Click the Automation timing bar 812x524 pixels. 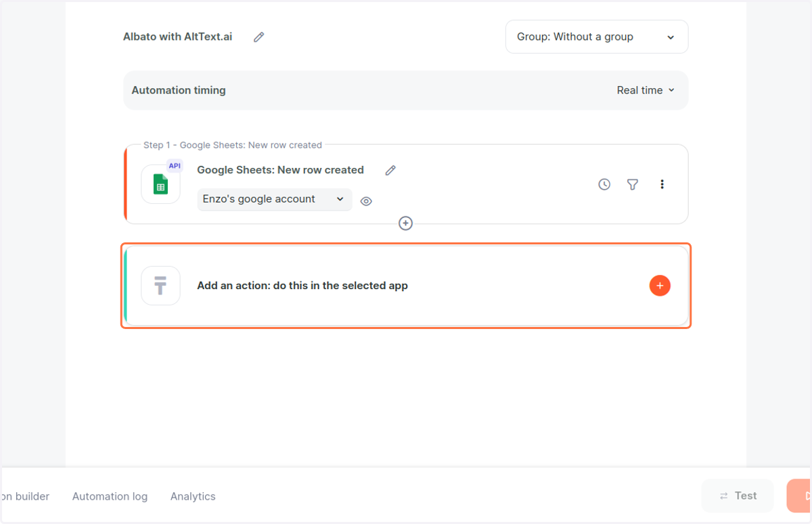(405, 90)
